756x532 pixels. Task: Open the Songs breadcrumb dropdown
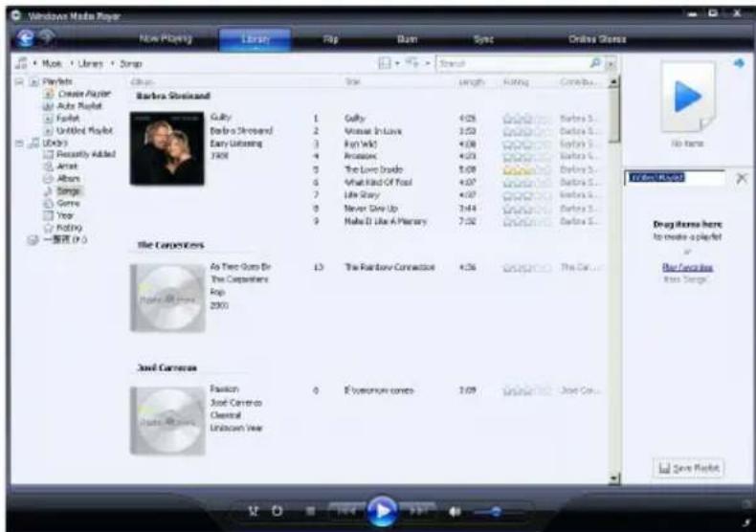[112, 63]
